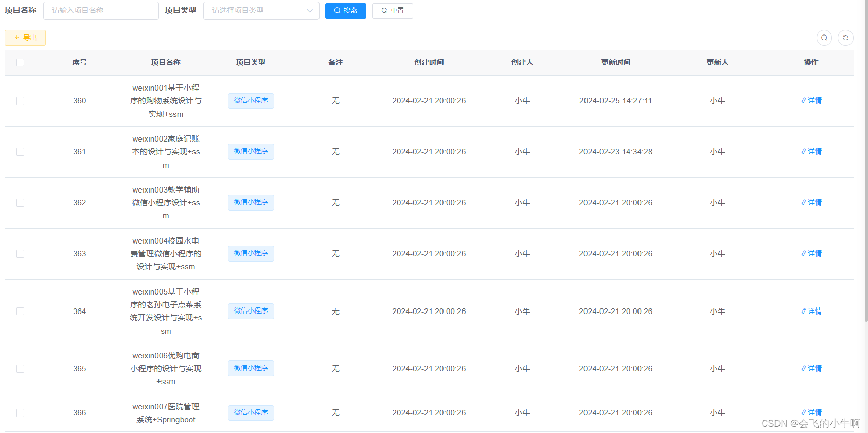
Task: Click the 微信小程序 tag in row 364
Action: [251, 311]
